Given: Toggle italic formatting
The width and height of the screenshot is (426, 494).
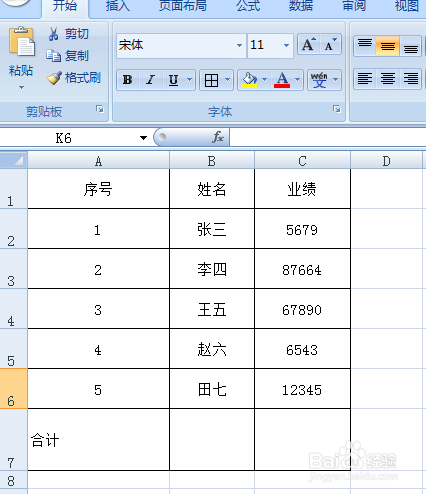Looking at the screenshot, I should 151,80.
